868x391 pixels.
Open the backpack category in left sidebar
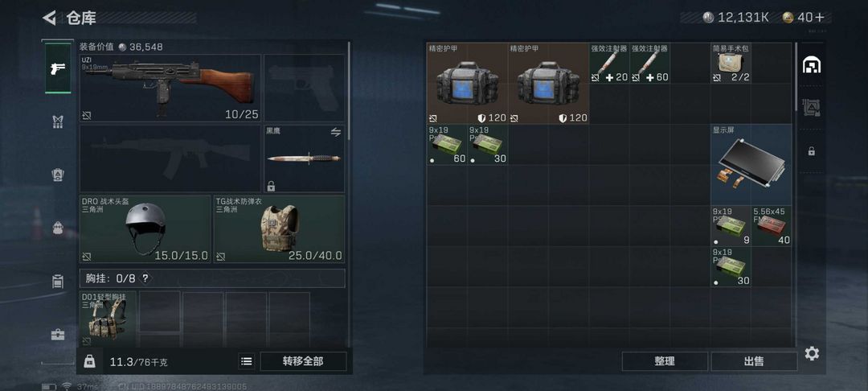click(x=58, y=228)
